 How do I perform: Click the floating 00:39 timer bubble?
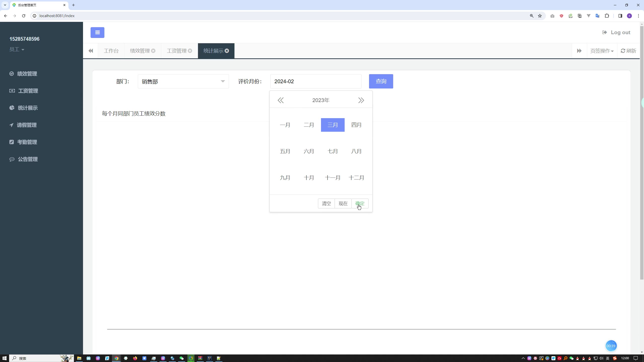(611, 346)
